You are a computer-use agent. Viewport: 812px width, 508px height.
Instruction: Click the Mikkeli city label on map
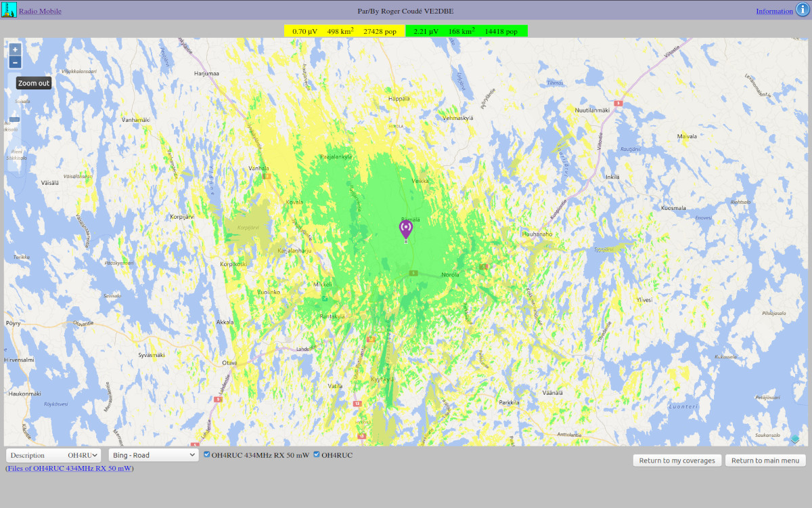pyautogui.click(x=322, y=284)
